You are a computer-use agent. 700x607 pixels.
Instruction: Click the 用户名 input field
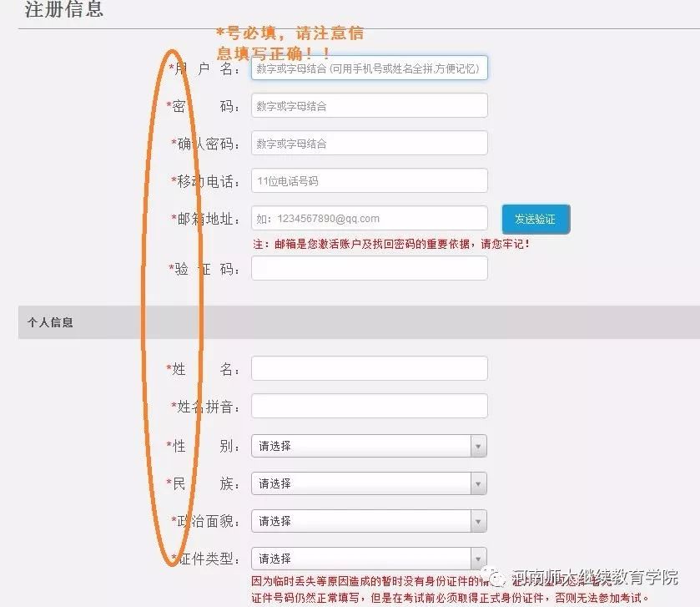tap(369, 68)
